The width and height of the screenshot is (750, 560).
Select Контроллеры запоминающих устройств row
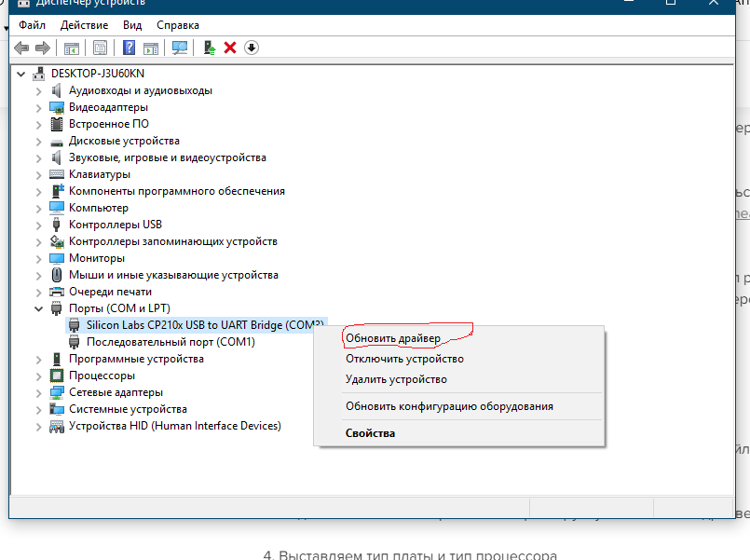(172, 241)
